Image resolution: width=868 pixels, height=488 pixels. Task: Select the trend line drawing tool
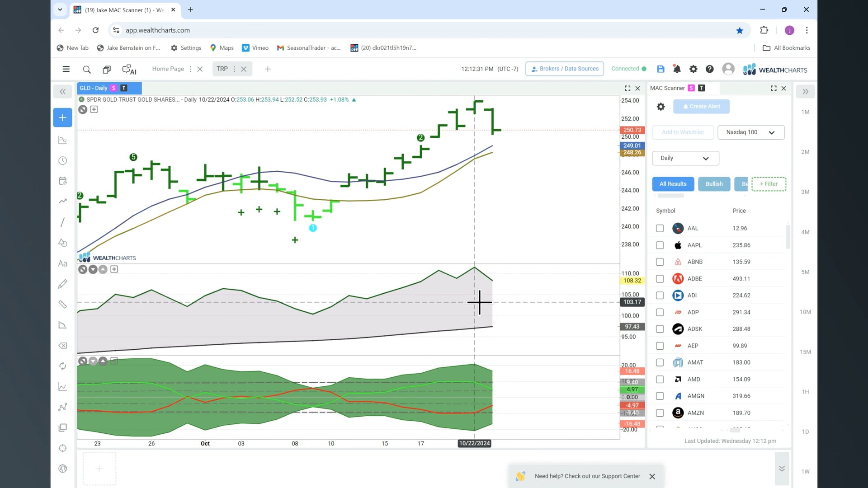(x=62, y=222)
